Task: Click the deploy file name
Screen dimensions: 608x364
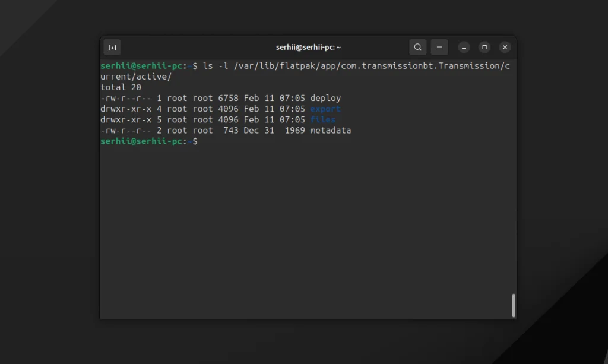Action: (325, 98)
